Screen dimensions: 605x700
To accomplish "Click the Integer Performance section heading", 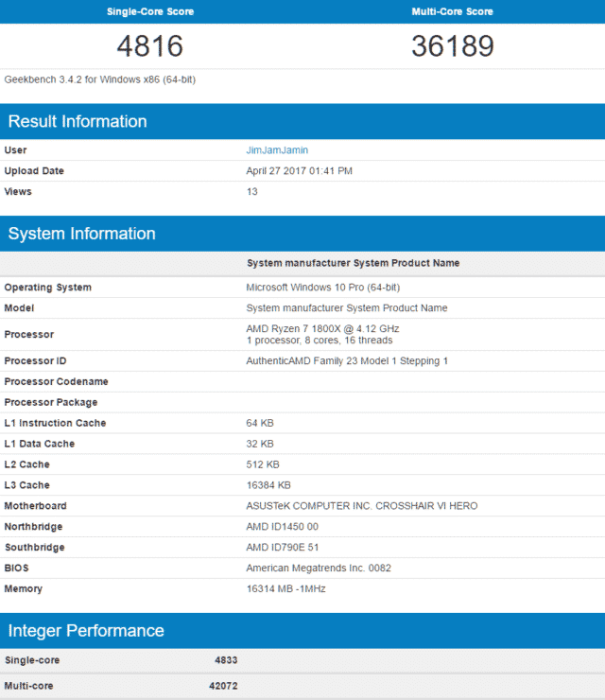I will 86,630.
